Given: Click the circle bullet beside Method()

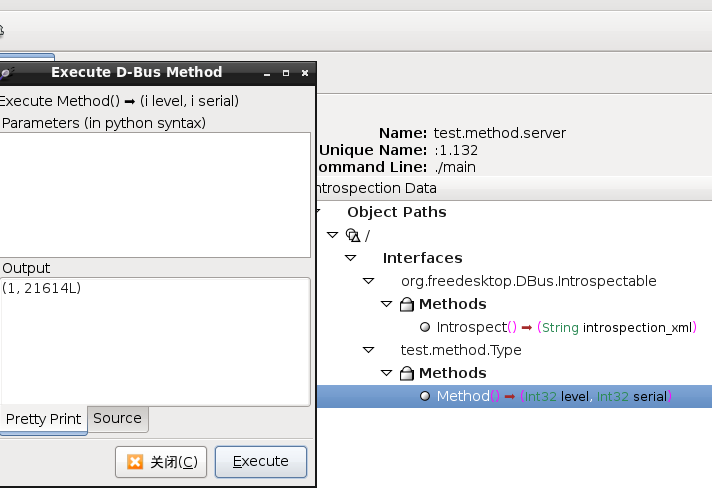Looking at the screenshot, I should tap(425, 396).
